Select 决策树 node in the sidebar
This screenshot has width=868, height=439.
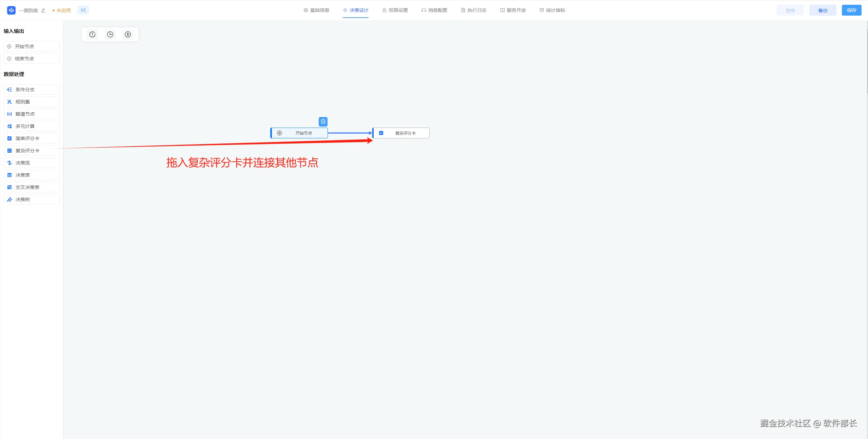[x=32, y=199]
